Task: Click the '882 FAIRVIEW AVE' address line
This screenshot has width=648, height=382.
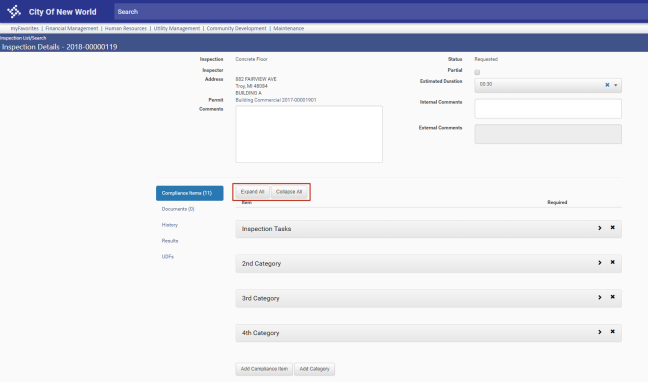Action: pyautogui.click(x=256, y=79)
